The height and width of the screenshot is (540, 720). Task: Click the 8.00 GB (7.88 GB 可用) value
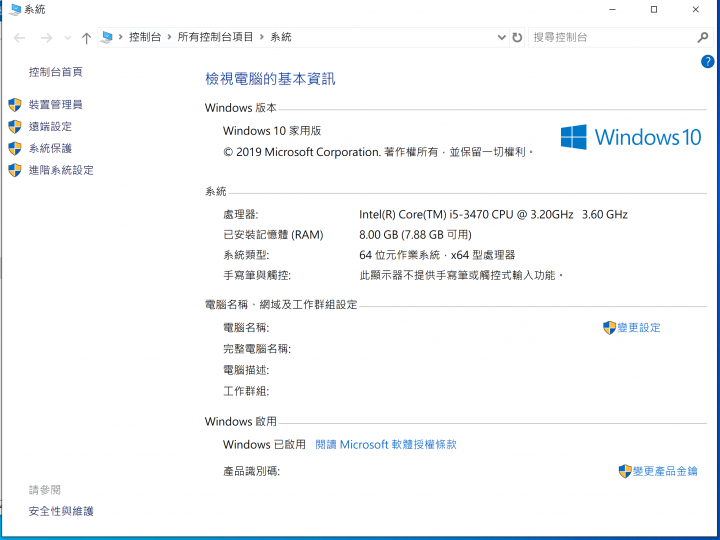[x=415, y=235]
